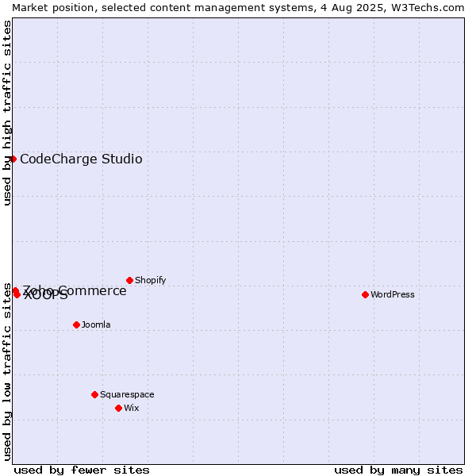476x476 pixels.
Task: Click the chart title mentioning W3Techs.com
Action: (x=238, y=8)
